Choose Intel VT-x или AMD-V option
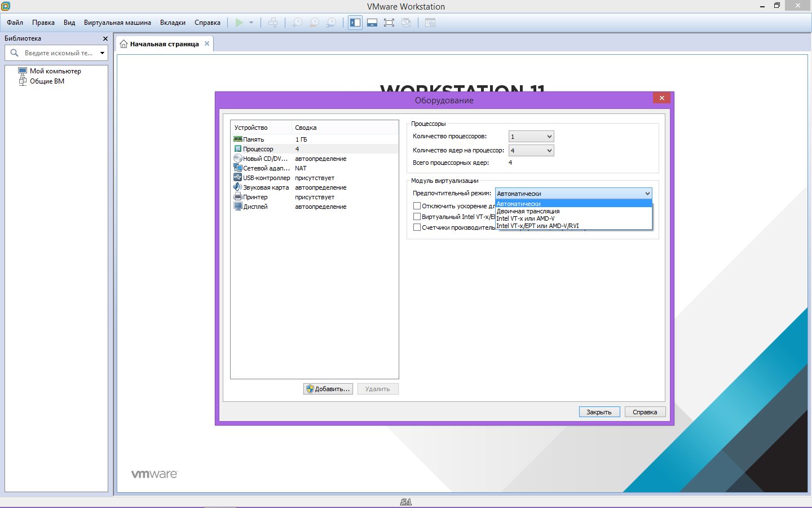Viewport: 812px width, 508px height. [573, 218]
